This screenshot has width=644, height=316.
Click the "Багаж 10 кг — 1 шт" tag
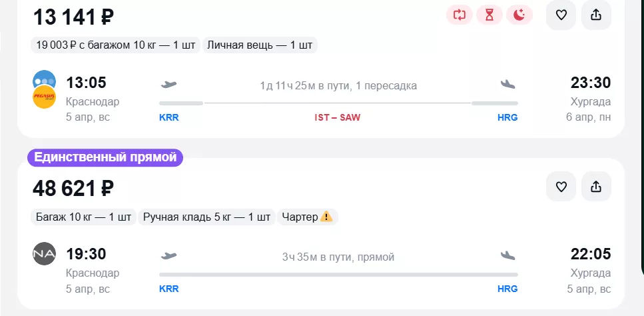83,217
